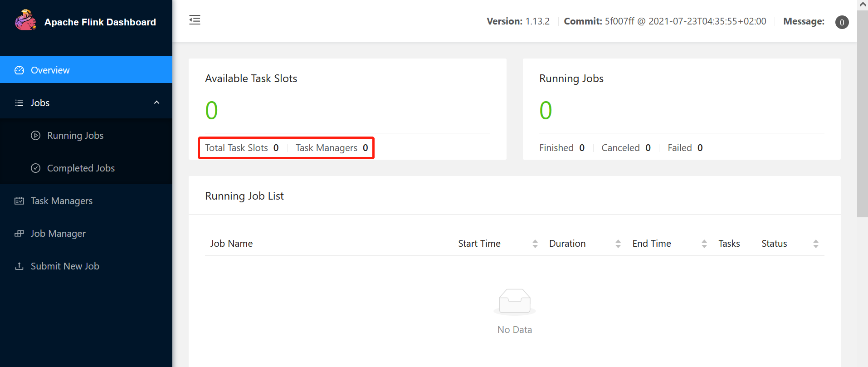The width and height of the screenshot is (868, 367).
Task: Open Running Jobs in sidebar
Action: coord(86,135)
